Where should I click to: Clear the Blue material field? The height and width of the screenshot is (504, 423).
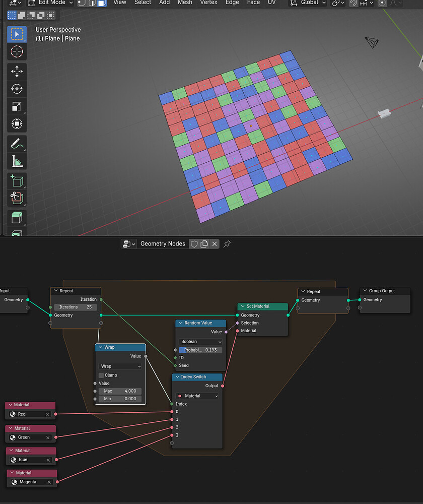click(48, 460)
